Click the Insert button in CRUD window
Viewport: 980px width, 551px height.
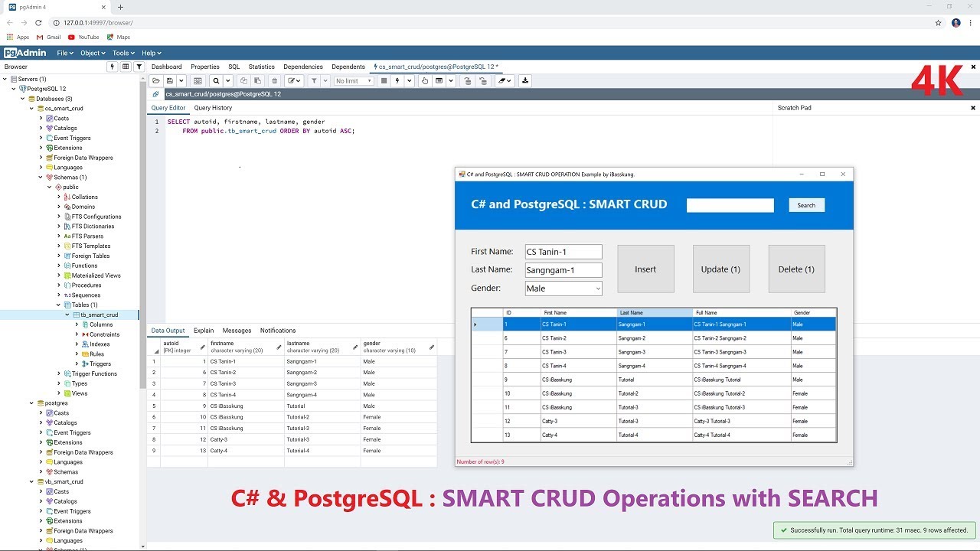pyautogui.click(x=645, y=269)
